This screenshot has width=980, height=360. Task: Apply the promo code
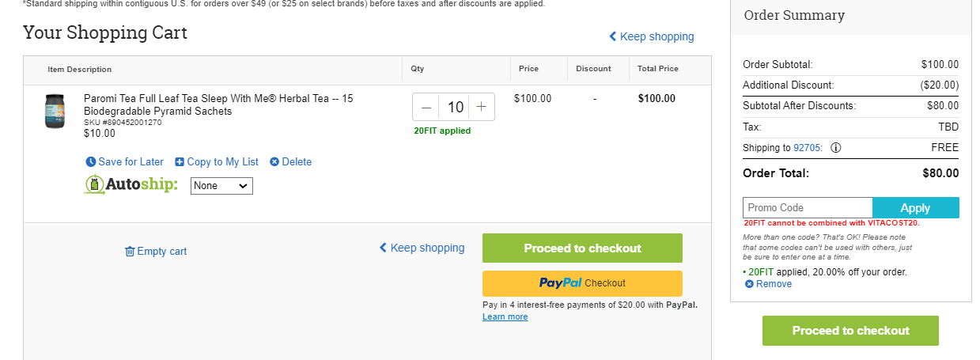coord(915,208)
